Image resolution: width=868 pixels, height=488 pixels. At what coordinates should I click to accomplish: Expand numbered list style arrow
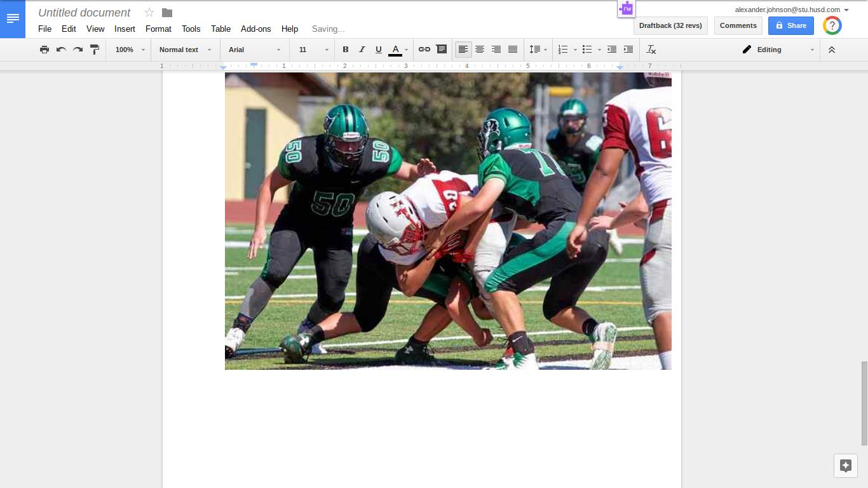(575, 50)
